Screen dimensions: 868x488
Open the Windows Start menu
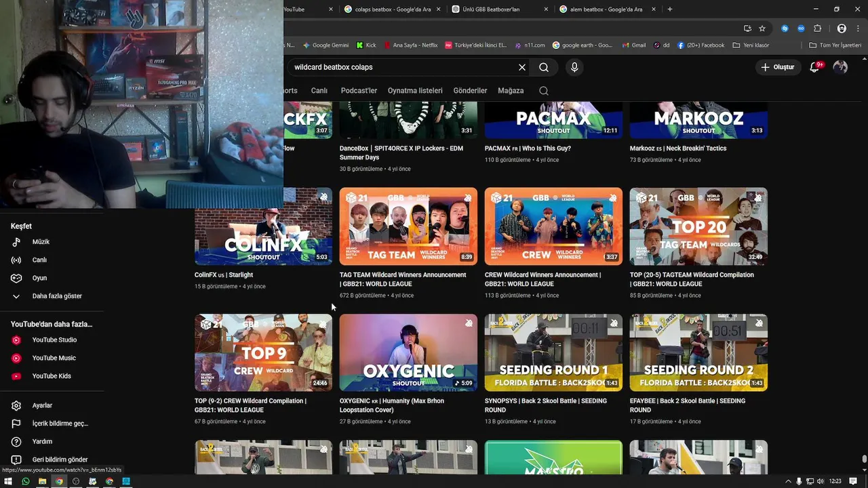click(8, 481)
